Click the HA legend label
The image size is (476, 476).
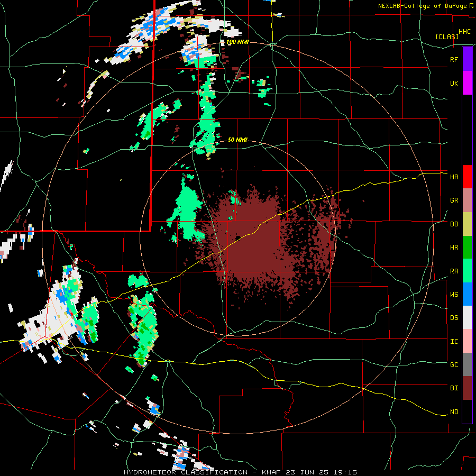pyautogui.click(x=454, y=177)
